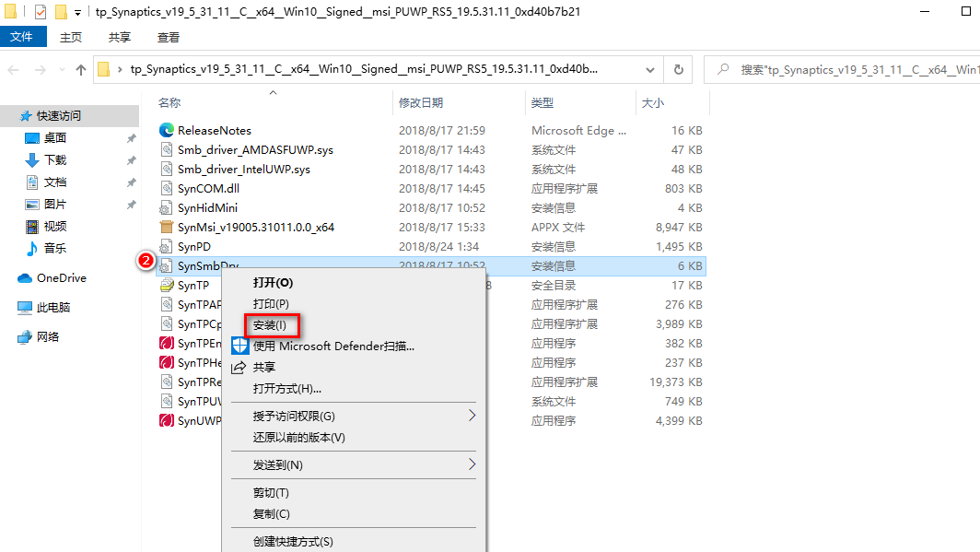
Task: Sort files by 修改日期 column header
Action: tap(421, 103)
